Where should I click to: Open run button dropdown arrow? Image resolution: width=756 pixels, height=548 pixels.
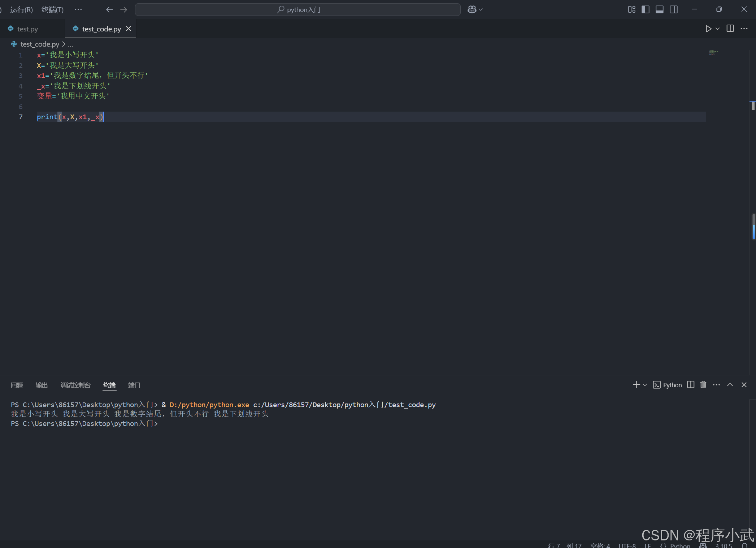click(x=718, y=29)
